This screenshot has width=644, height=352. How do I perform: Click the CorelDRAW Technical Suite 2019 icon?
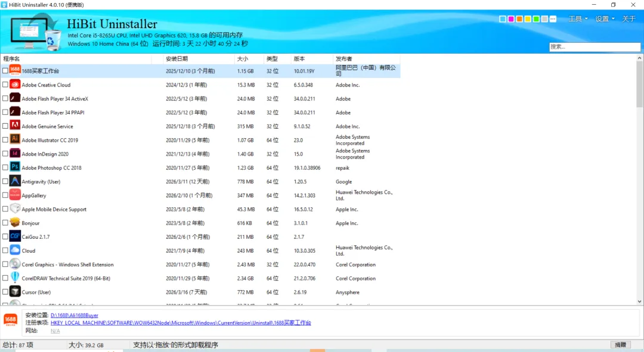(x=15, y=278)
